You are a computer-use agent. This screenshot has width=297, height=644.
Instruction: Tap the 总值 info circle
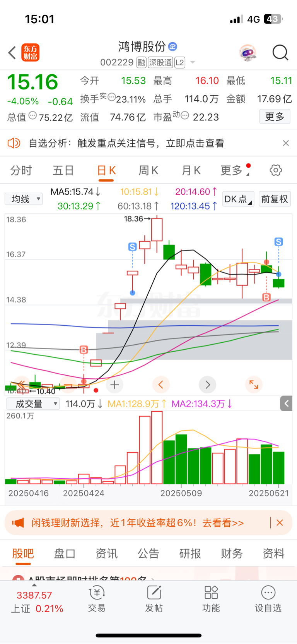[x=32, y=115]
